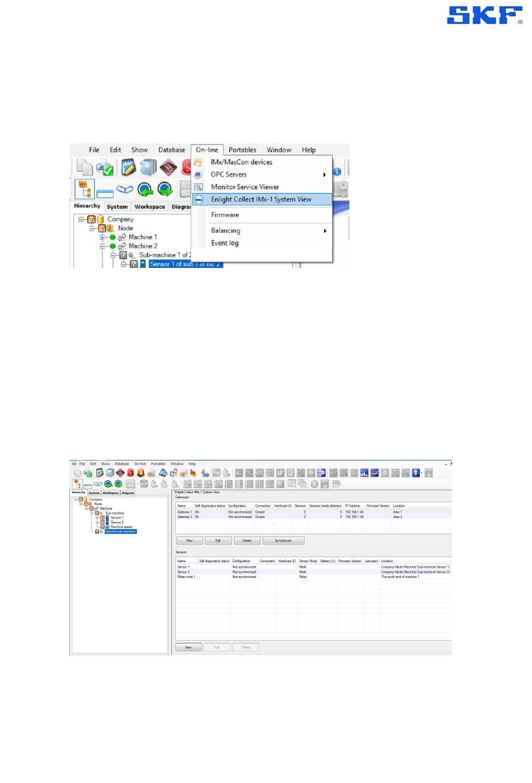Collapse the Node tree item in upper screenshot

(92, 229)
